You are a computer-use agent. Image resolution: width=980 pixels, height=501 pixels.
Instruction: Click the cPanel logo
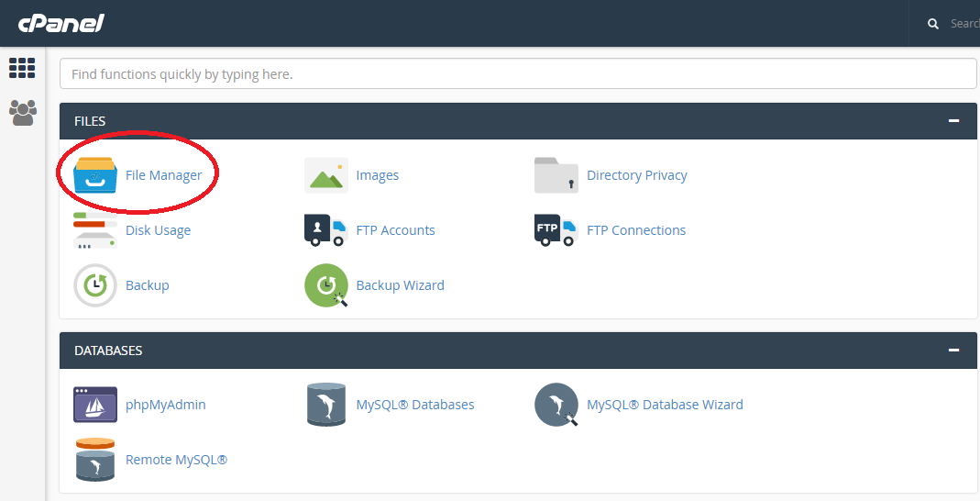(61, 23)
